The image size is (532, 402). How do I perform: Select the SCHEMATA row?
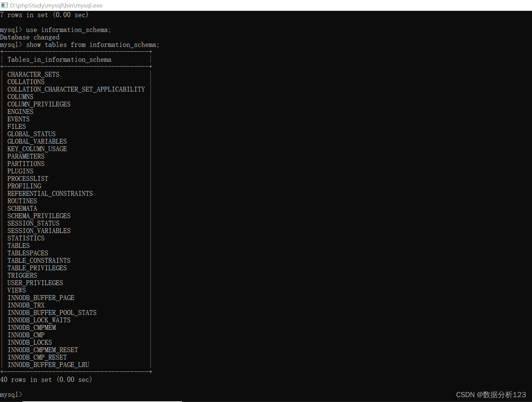click(22, 208)
